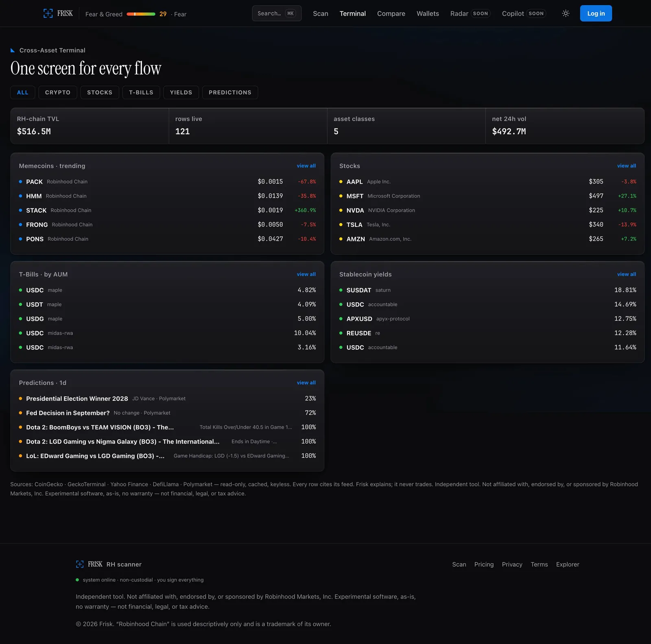The width and height of the screenshot is (651, 644).
Task: Click view all in Memecoins trending panel
Action: 306,166
